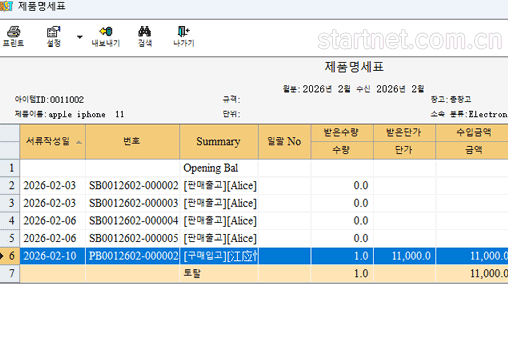Click the 번호 column header
Screen dimensions: 508x361
point(132,141)
